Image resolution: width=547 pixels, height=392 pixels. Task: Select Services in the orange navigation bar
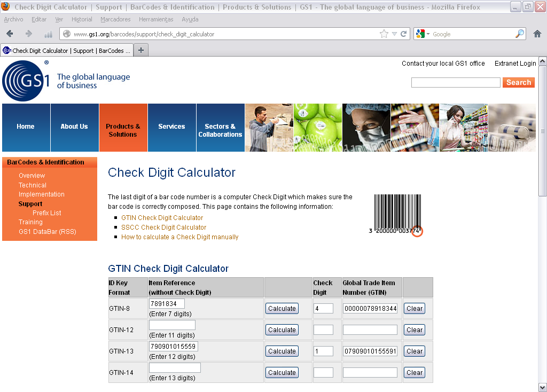coord(171,127)
